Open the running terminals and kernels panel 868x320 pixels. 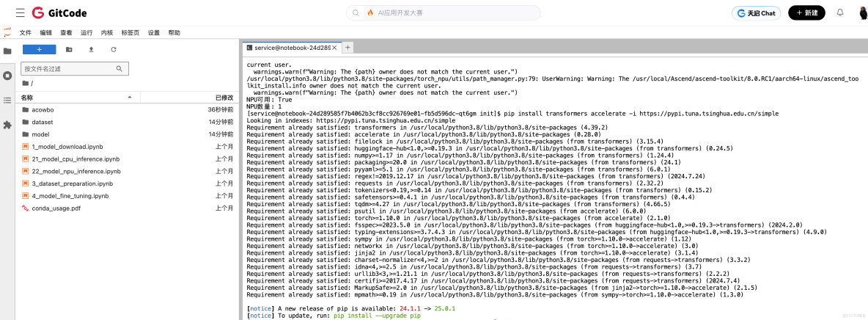(x=7, y=76)
